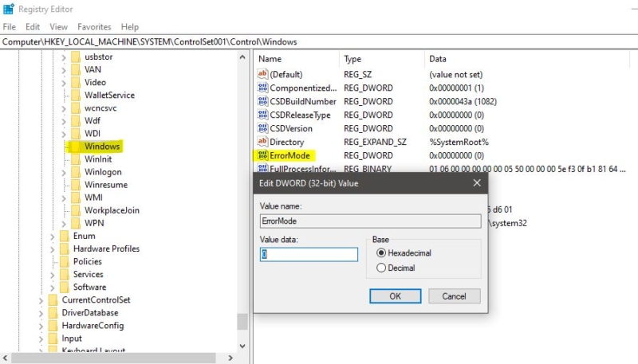Click the Registry Editor app icon in title bar
This screenshot has height=364, width=638.
[9, 9]
